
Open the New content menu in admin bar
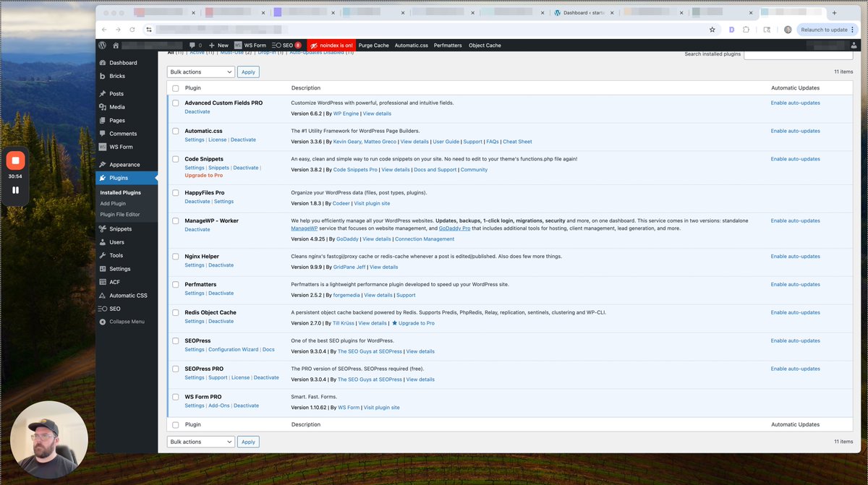[x=218, y=45]
